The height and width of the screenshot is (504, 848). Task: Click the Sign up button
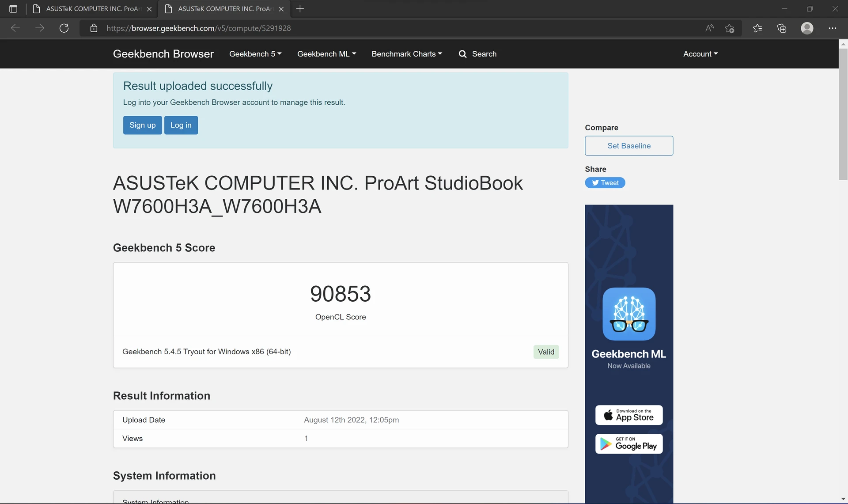pos(143,125)
